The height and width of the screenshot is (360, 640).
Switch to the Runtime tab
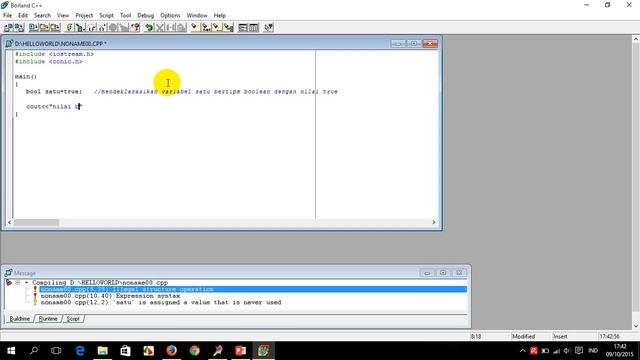click(x=48, y=319)
